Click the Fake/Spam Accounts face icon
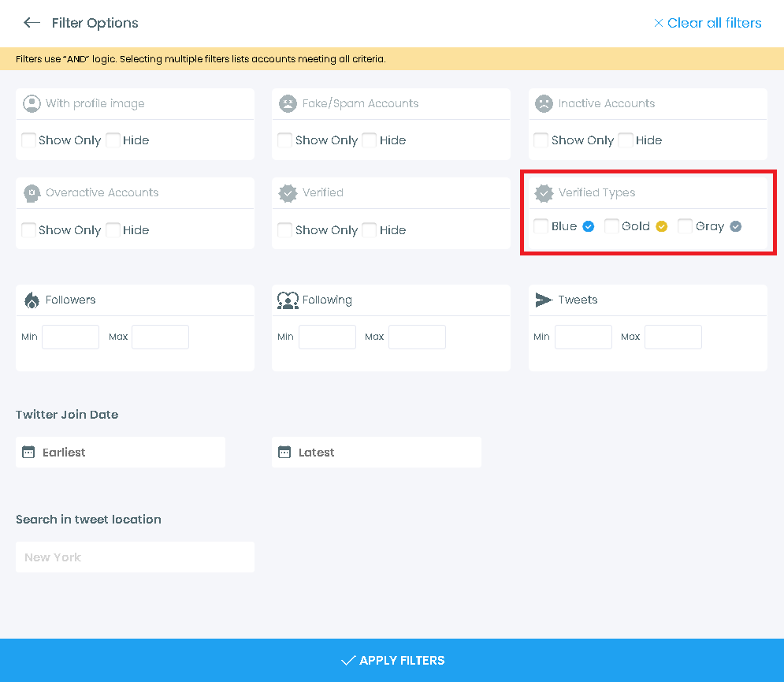This screenshot has height=682, width=784. 288,103
